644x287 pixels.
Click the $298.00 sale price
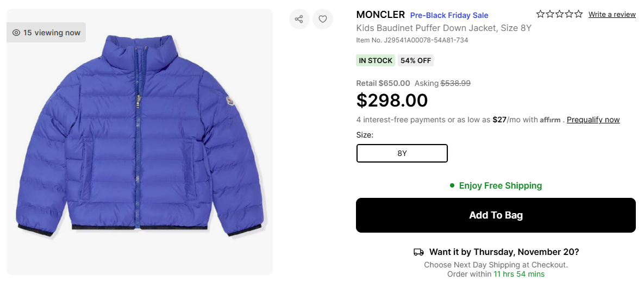click(392, 101)
